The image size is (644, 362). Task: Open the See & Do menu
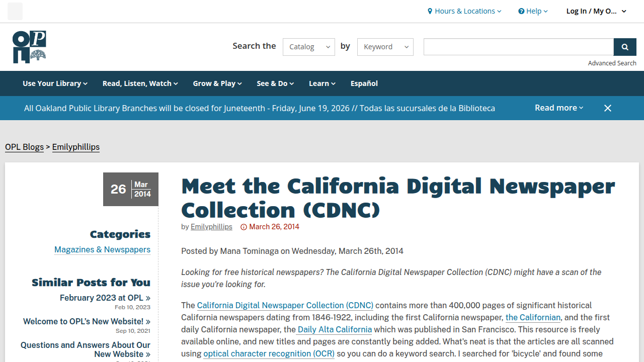(275, 83)
